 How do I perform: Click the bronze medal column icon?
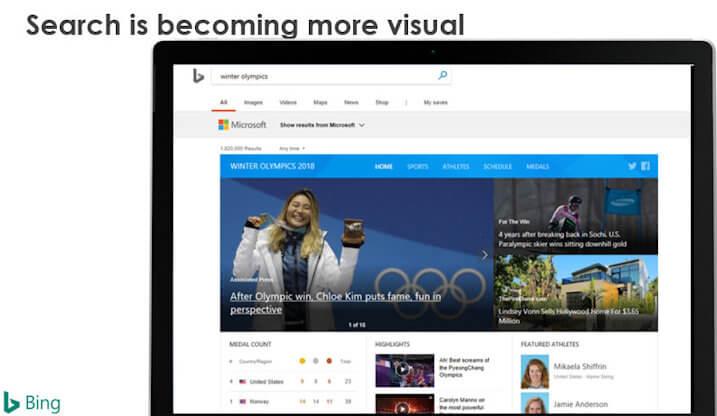click(x=329, y=361)
